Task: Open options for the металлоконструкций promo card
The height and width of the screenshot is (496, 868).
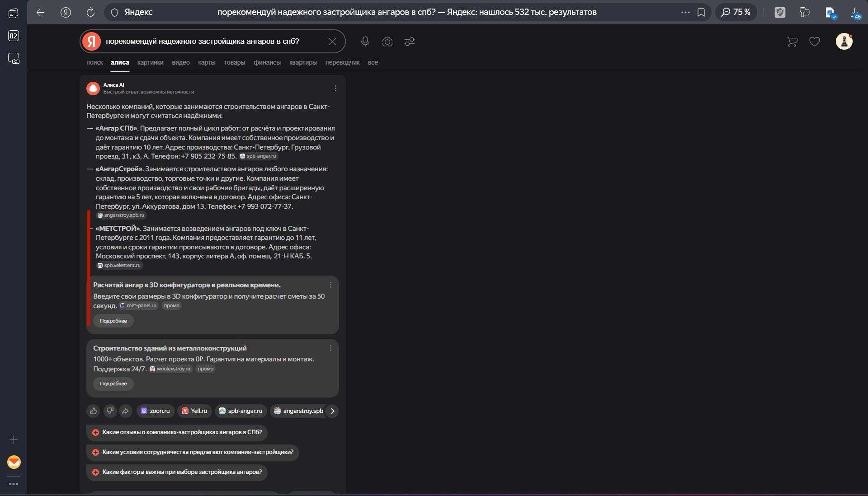Action: coord(330,348)
